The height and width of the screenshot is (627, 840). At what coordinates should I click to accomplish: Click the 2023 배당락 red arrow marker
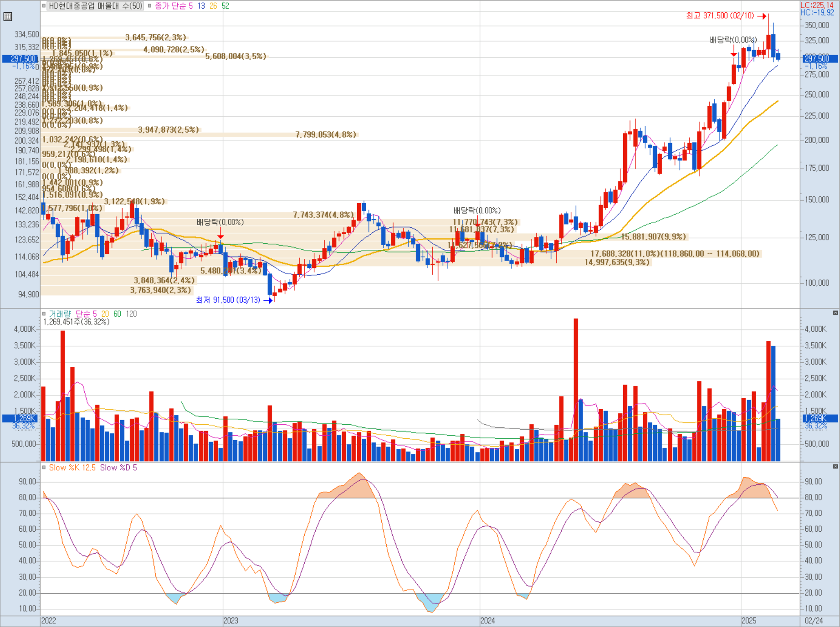220,233
